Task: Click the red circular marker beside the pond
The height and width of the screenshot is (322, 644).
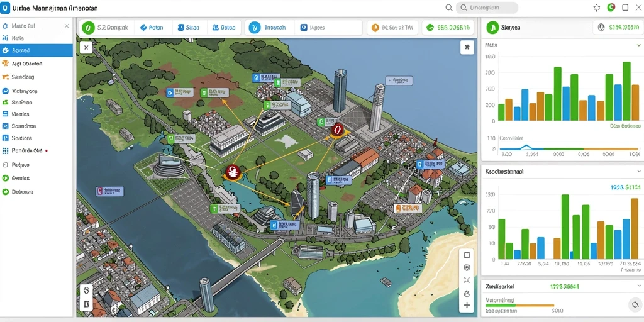Action: (x=232, y=172)
